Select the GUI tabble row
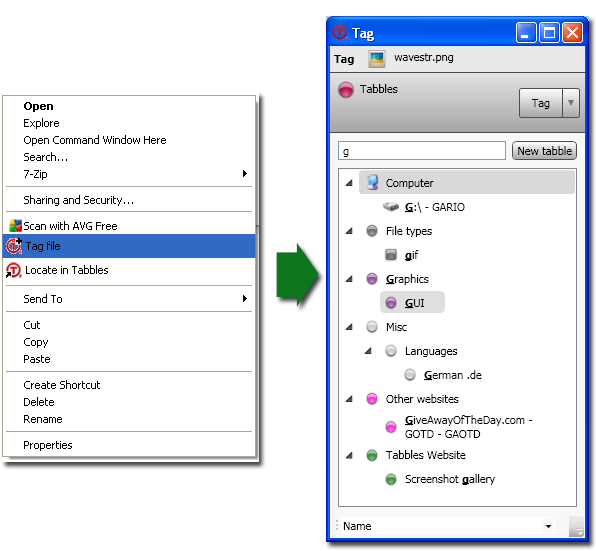 (412, 302)
